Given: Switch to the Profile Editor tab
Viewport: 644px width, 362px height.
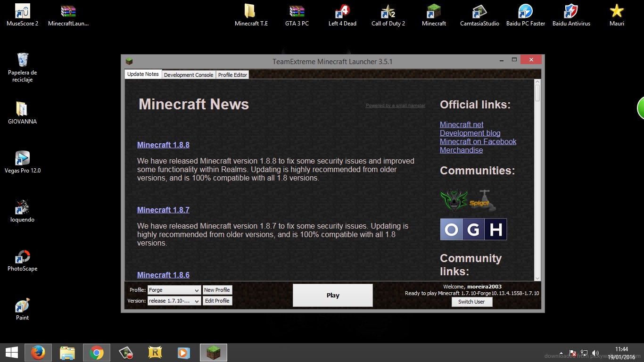Looking at the screenshot, I should point(232,74).
